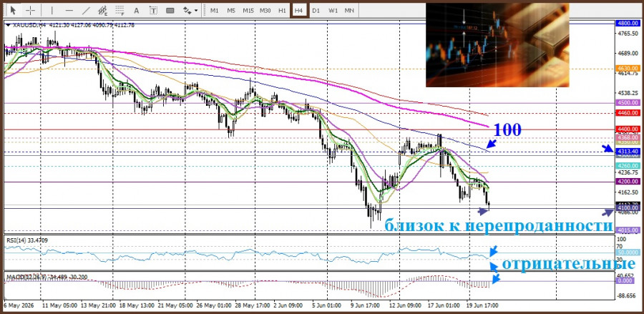Viewport: 644px width, 314px height.
Task: Click the XAUUSD,H4 chart title text
Action: [x=29, y=25]
